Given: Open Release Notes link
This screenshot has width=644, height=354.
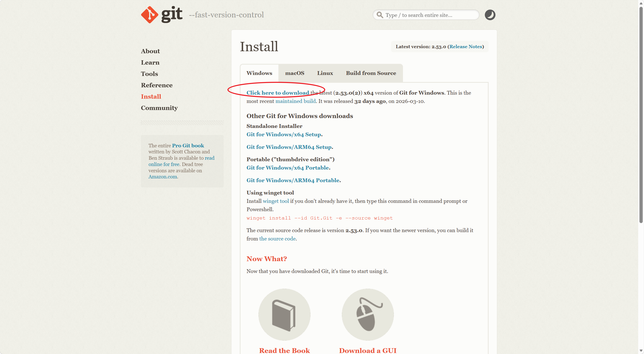Looking at the screenshot, I should click(x=465, y=47).
